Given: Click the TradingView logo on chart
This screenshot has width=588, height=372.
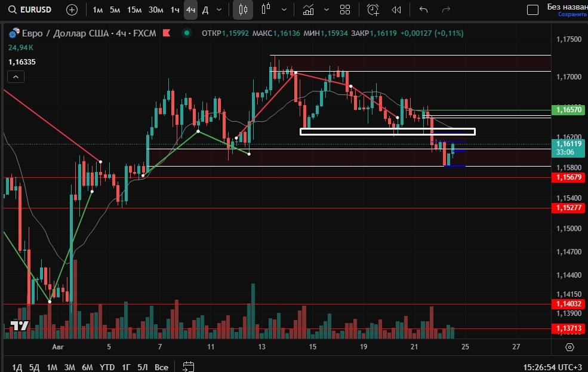Looking at the screenshot, I should (x=19, y=326).
